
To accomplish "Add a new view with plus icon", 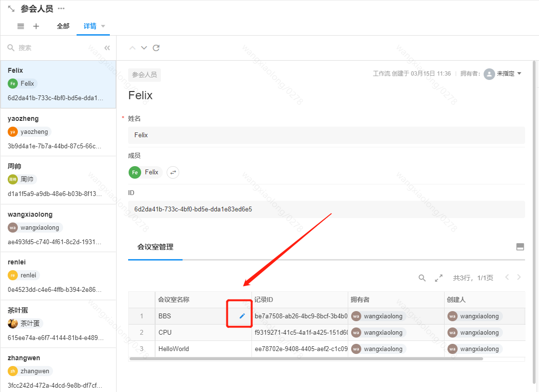I will click(36, 26).
